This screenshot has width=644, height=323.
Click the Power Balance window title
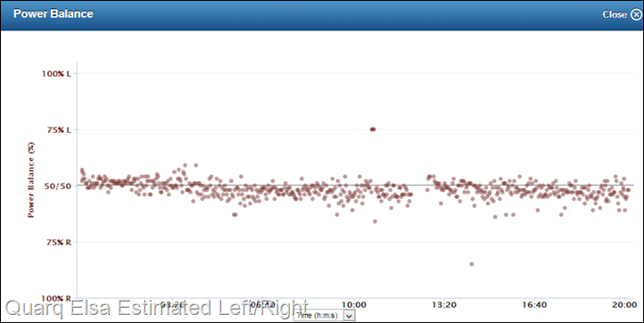[x=54, y=13]
